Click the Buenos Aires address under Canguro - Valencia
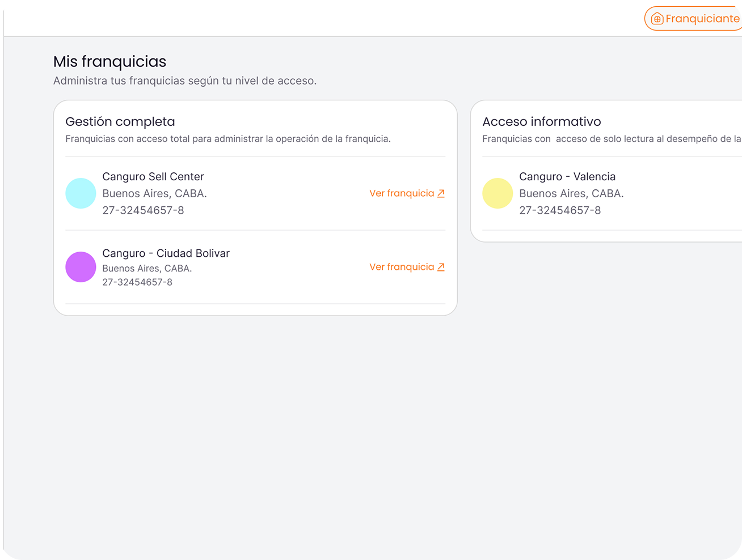742x560 pixels. pyautogui.click(x=571, y=194)
